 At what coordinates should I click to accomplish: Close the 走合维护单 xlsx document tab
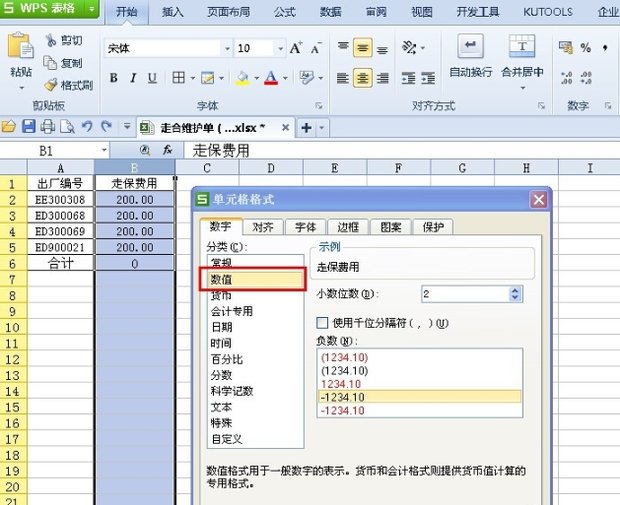(x=285, y=127)
